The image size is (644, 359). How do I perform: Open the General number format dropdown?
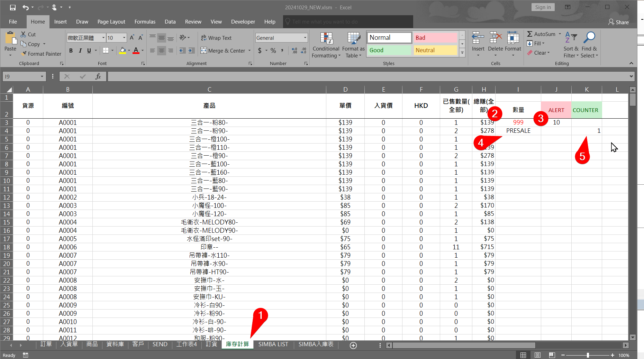coord(305,38)
